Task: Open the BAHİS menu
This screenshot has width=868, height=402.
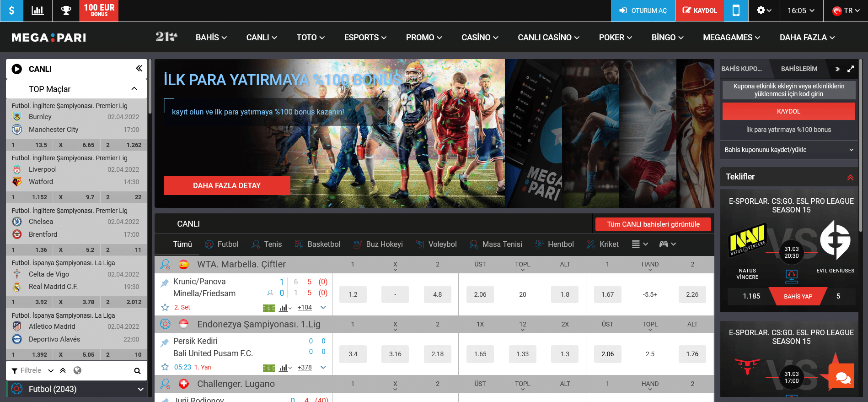Action: tap(211, 38)
